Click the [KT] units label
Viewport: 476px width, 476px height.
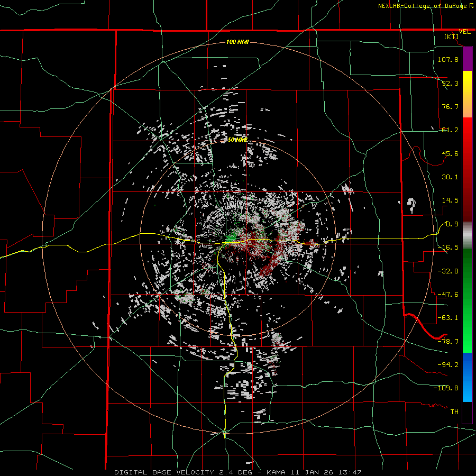pyautogui.click(x=452, y=36)
